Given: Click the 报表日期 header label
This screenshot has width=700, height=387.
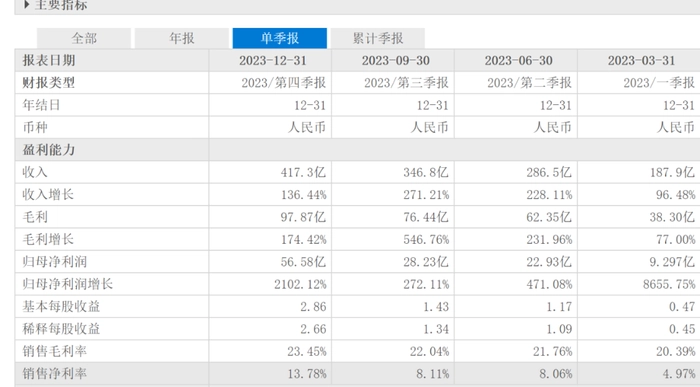Looking at the screenshot, I should pyautogui.click(x=49, y=60).
